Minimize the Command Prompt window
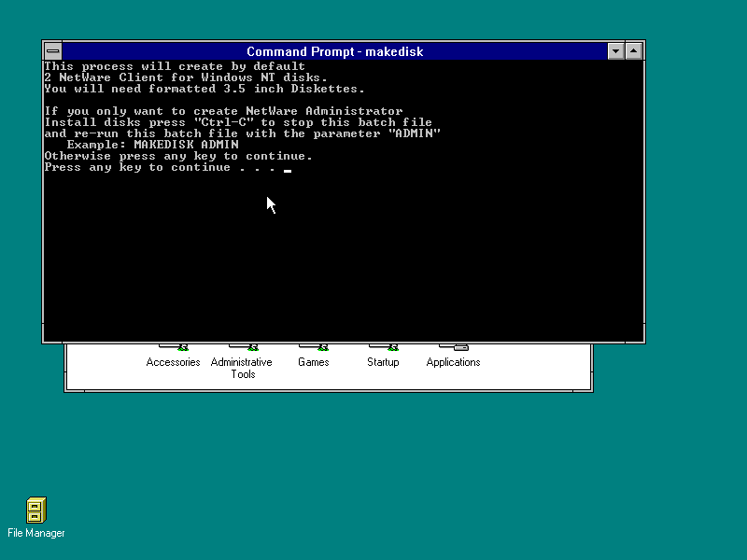This screenshot has height=560, width=747. 615,51
